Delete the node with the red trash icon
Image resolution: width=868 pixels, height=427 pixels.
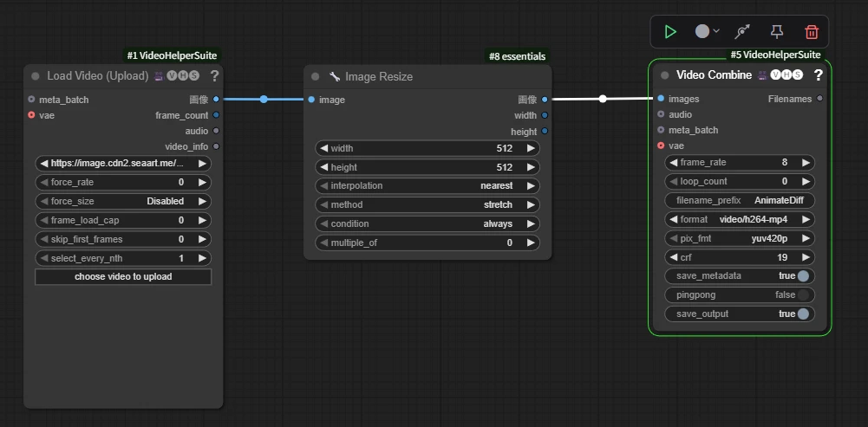(812, 32)
